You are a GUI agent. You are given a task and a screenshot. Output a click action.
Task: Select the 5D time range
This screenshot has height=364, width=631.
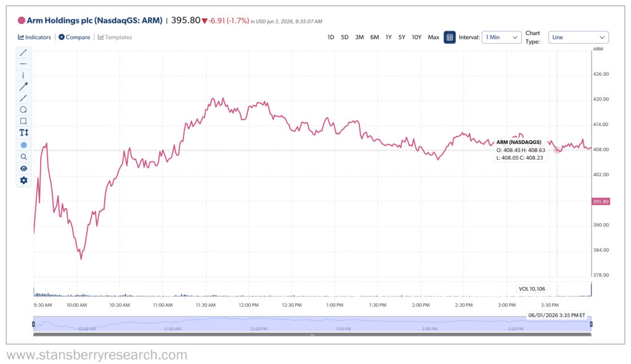[x=345, y=38]
